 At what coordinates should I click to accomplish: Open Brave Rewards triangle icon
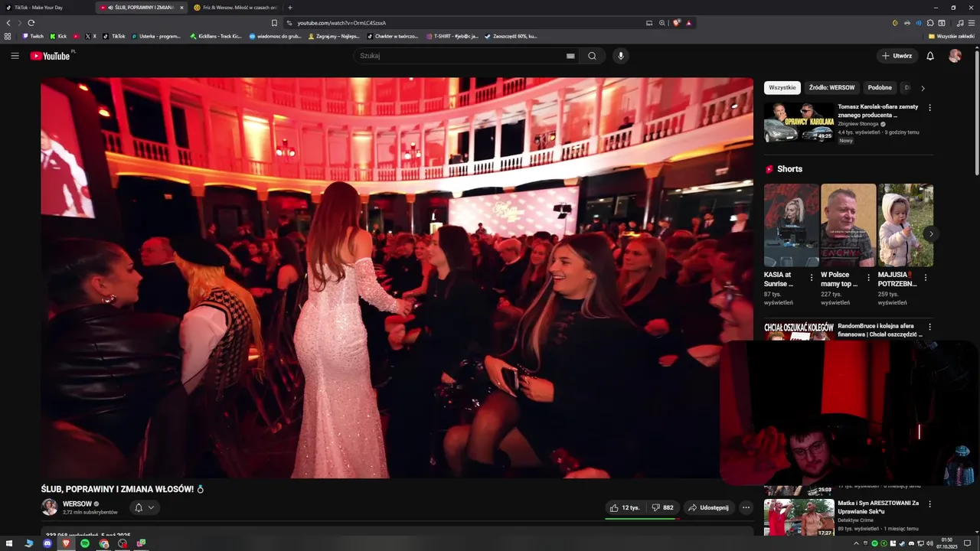[688, 23]
